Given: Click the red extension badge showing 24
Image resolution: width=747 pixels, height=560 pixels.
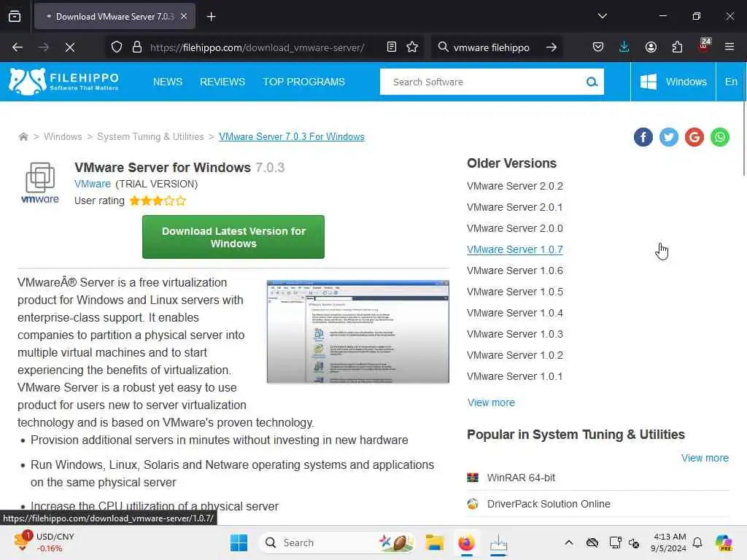Looking at the screenshot, I should click(704, 46).
